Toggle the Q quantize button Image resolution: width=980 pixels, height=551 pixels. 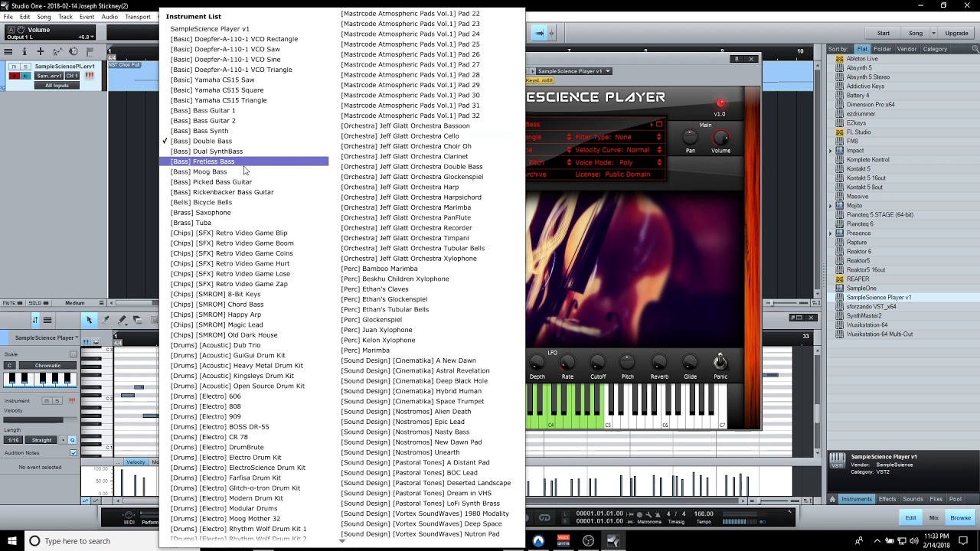pos(73,440)
